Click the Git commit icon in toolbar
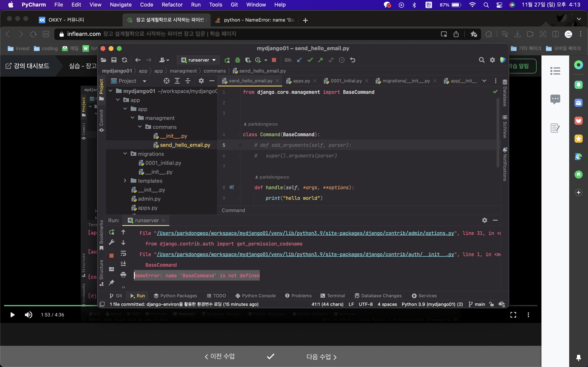Screen dimensions: 588x367 tap(310, 60)
